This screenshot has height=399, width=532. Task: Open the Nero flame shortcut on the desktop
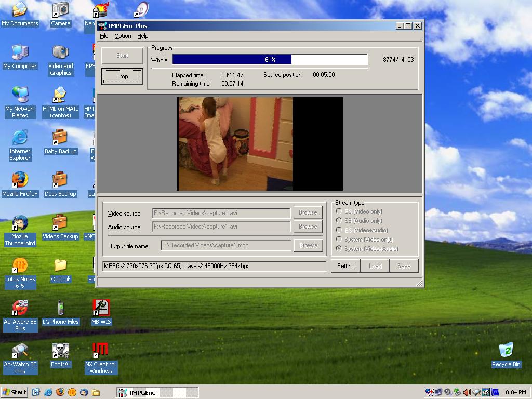(100, 10)
